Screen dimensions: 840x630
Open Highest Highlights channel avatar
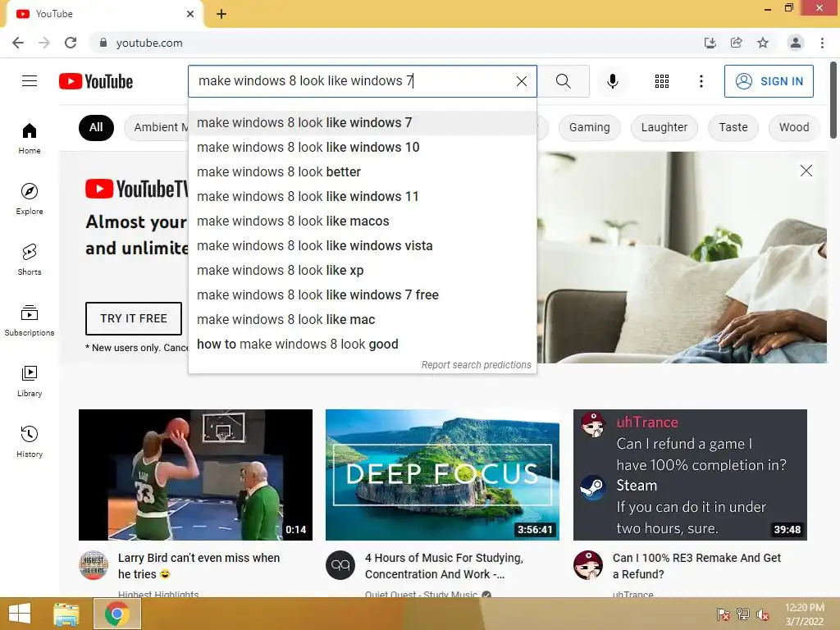94,565
